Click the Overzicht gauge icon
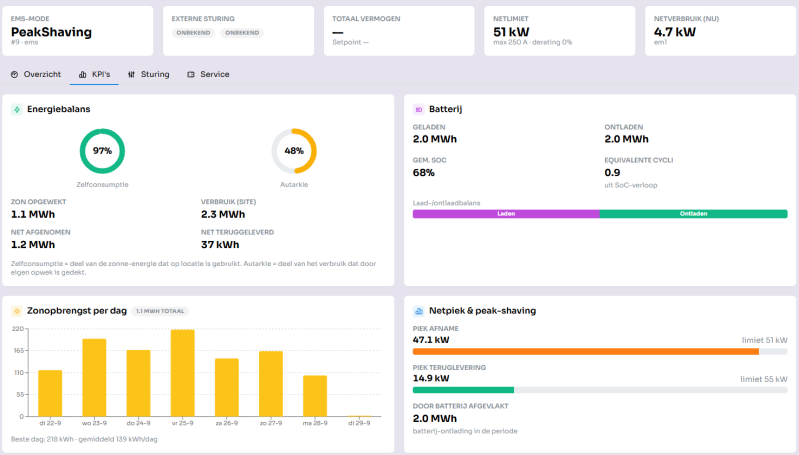 pyautogui.click(x=14, y=74)
